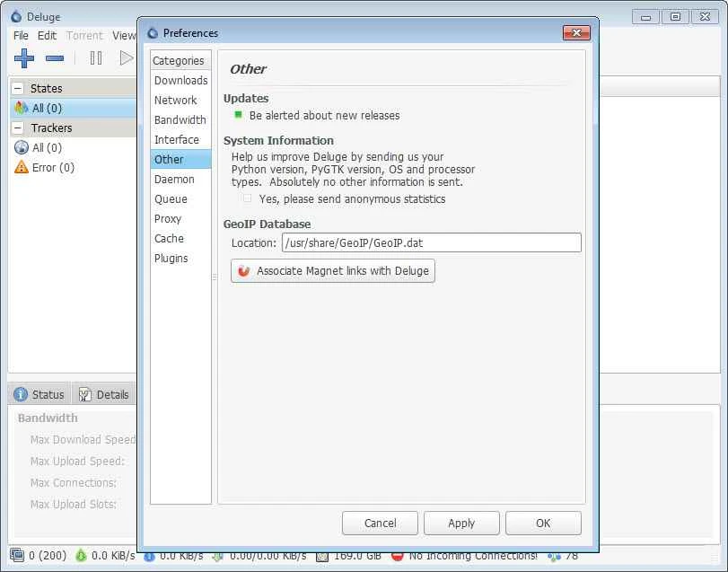The width and height of the screenshot is (728, 572).
Task: Close the Preferences dialog
Action: (x=576, y=33)
